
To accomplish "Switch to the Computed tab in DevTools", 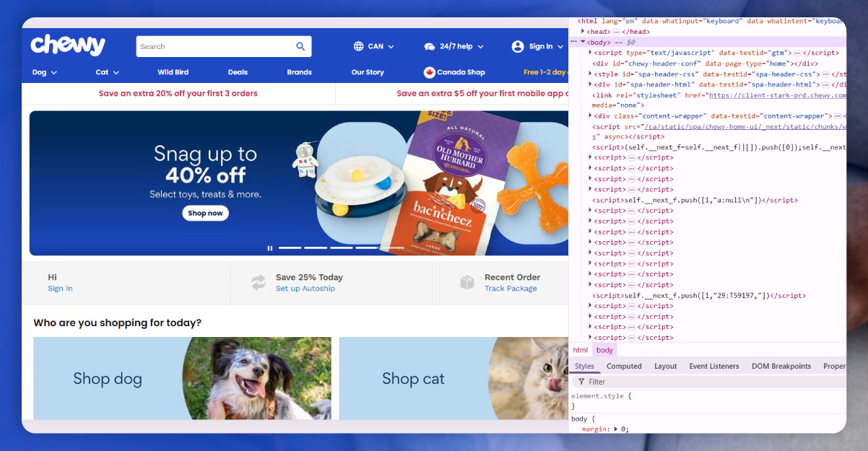I will tap(624, 366).
